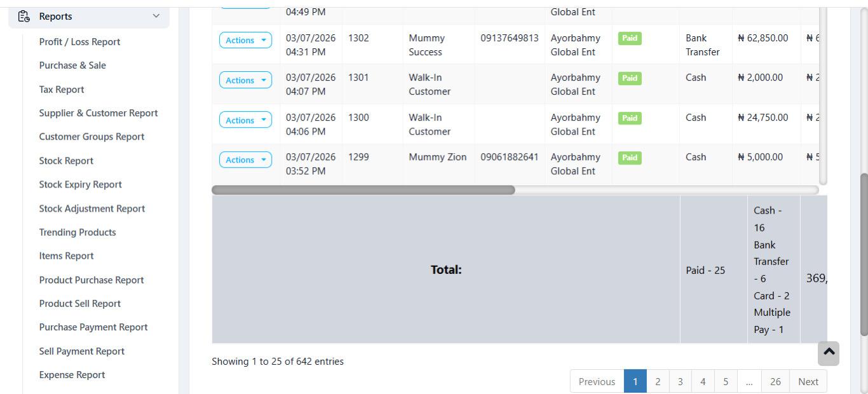The width and height of the screenshot is (868, 394).
Task: Select pagination page 1
Action: click(635, 381)
